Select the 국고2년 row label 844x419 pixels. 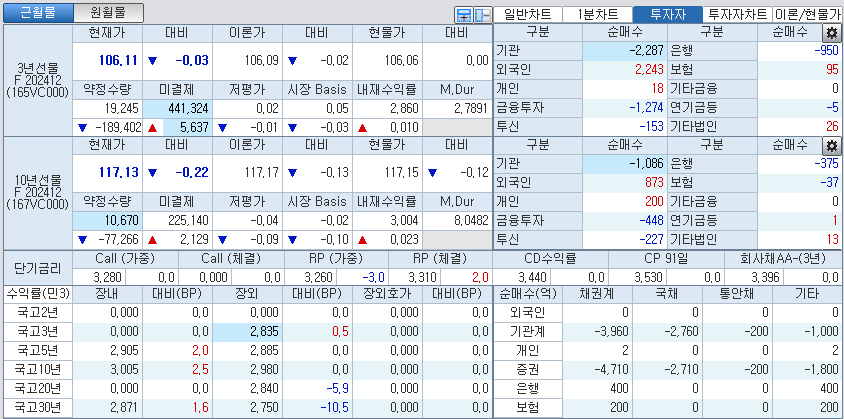(x=38, y=313)
